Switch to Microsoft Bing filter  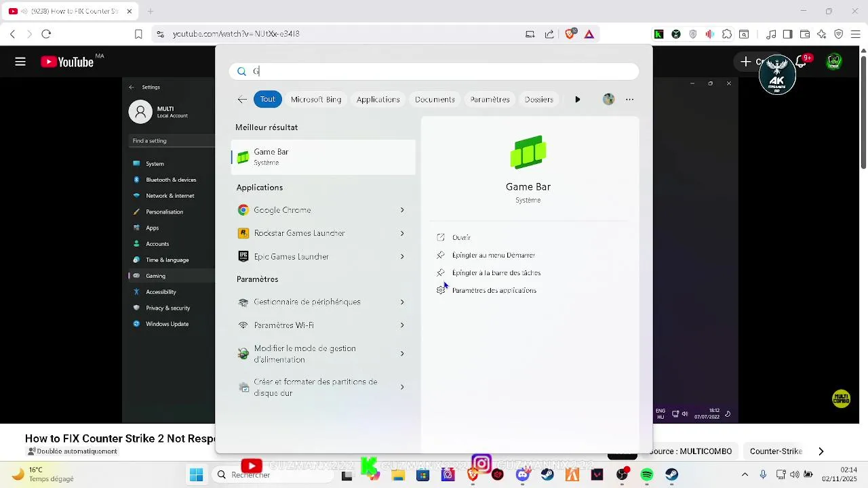[x=316, y=99]
